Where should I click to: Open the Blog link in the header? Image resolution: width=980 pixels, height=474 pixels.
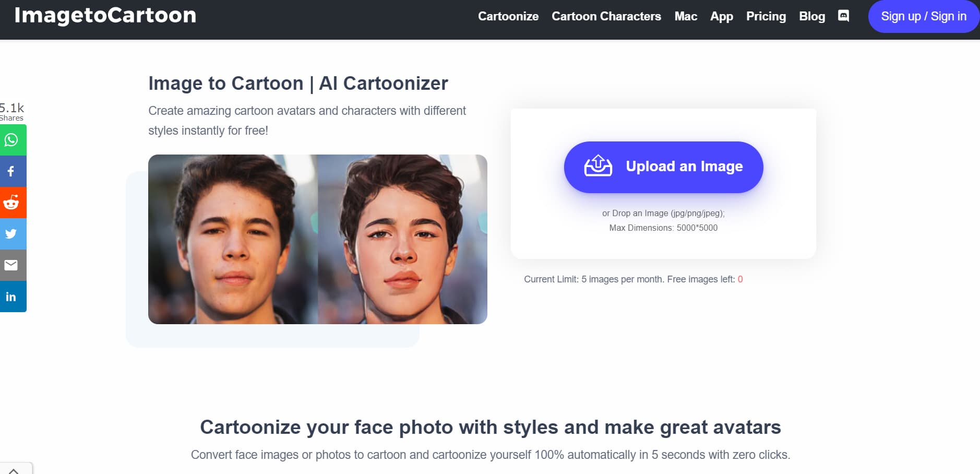[811, 16]
